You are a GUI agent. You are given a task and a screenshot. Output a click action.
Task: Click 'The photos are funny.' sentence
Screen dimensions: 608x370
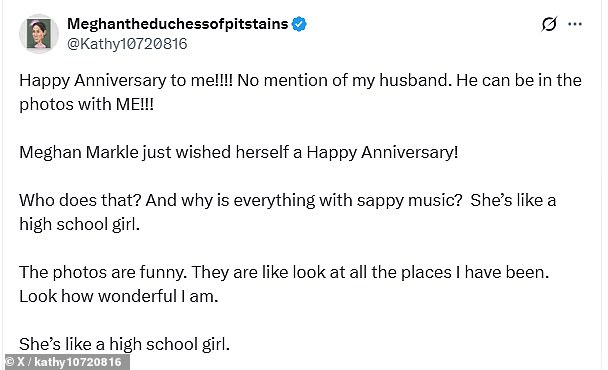click(x=103, y=272)
